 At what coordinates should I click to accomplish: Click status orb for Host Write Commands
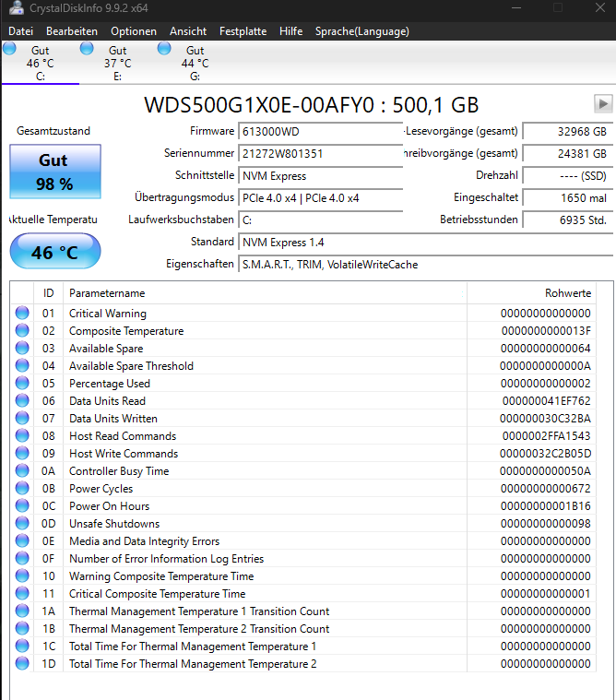coord(22,453)
